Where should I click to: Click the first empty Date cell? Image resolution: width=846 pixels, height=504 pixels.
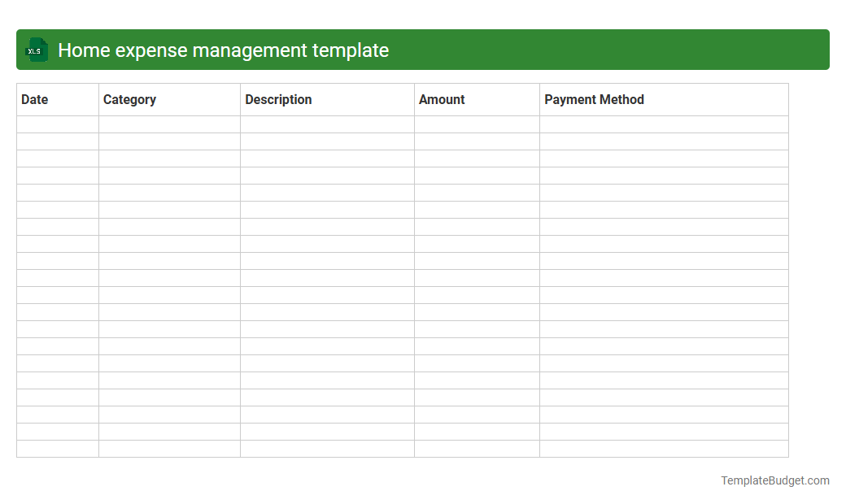pos(57,124)
